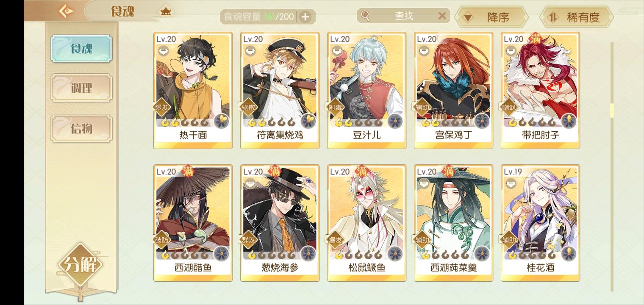Open the home pavilion icon
The width and height of the screenshot is (644, 305).
coord(166,12)
